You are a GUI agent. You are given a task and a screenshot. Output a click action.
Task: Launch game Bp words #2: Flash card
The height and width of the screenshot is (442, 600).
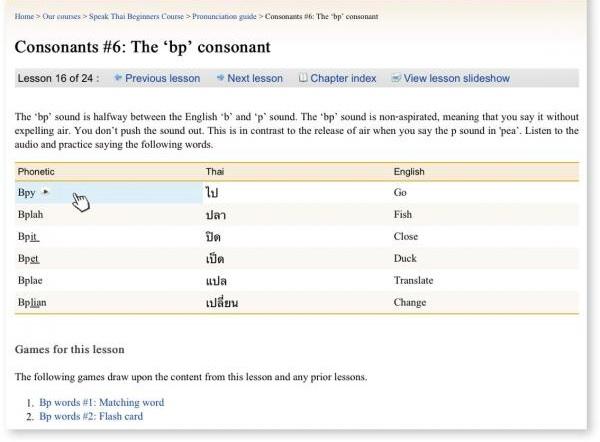pos(91,416)
